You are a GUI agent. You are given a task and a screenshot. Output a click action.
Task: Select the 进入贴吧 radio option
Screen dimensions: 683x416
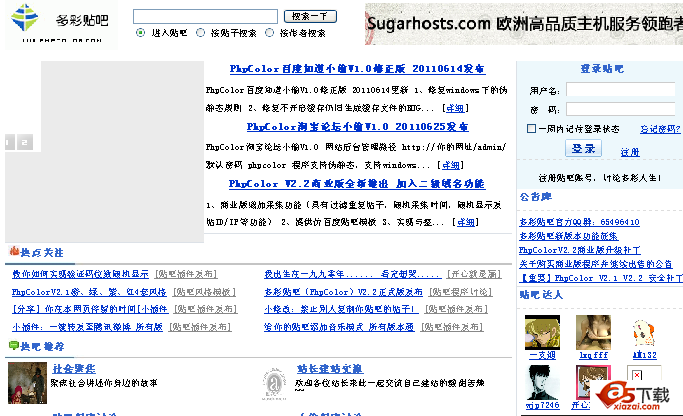140,33
